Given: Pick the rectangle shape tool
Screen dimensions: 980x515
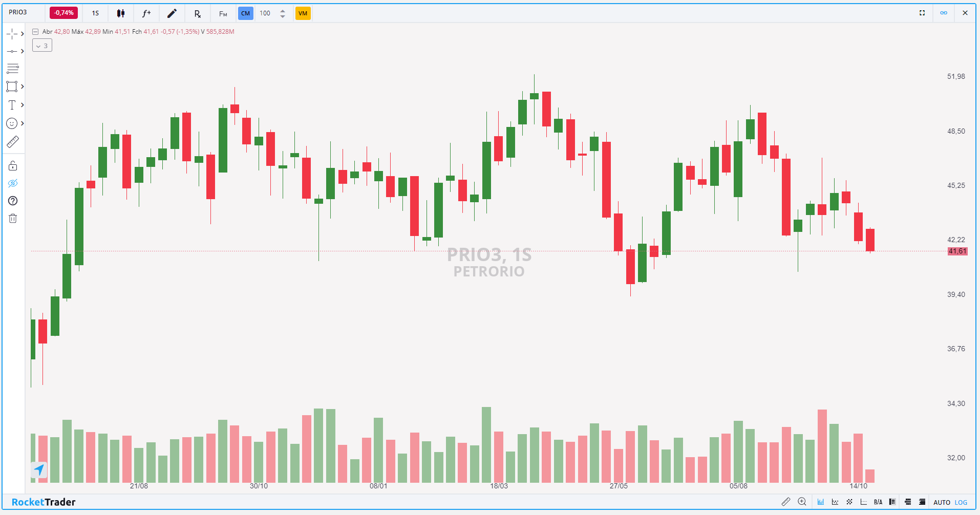Looking at the screenshot, I should (x=12, y=87).
